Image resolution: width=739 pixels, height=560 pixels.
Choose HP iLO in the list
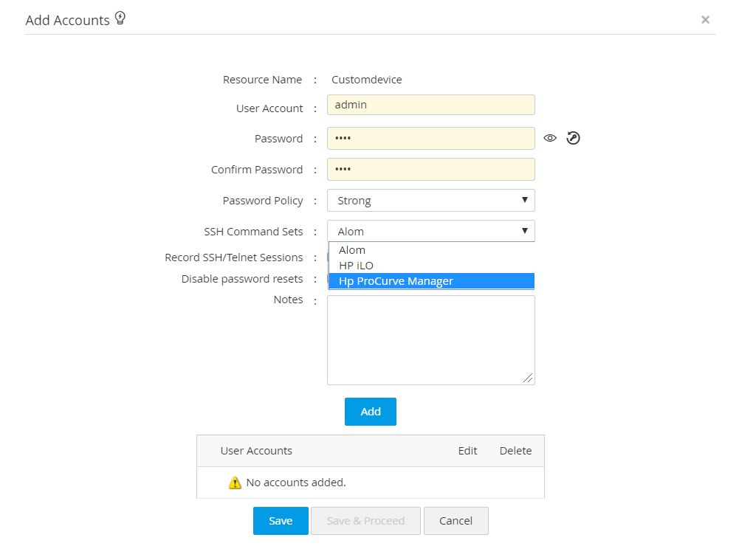356,266
